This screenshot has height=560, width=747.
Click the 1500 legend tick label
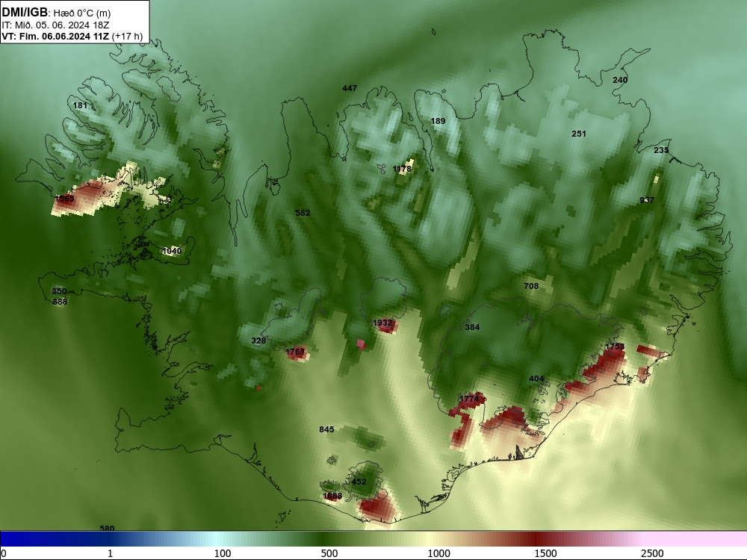[545, 553]
